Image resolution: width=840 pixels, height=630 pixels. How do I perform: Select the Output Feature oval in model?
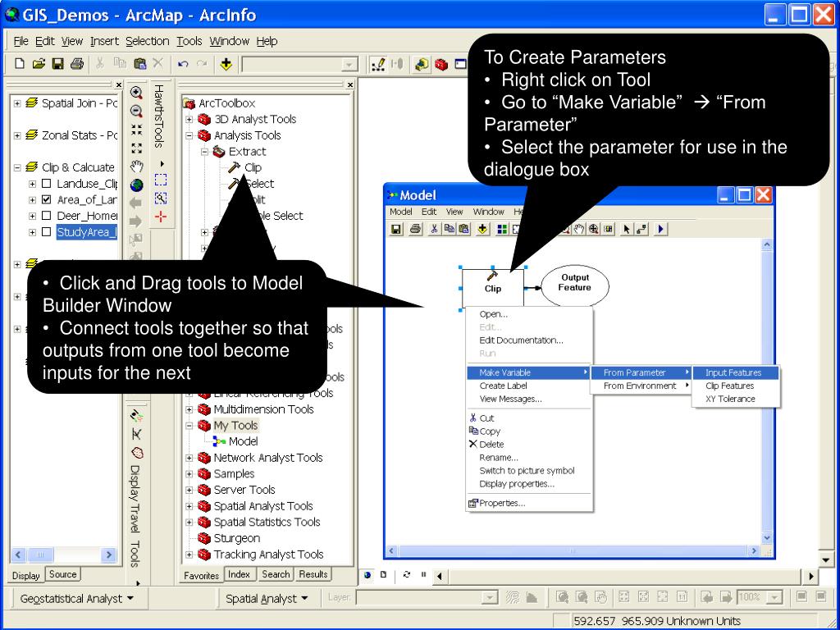pos(575,285)
